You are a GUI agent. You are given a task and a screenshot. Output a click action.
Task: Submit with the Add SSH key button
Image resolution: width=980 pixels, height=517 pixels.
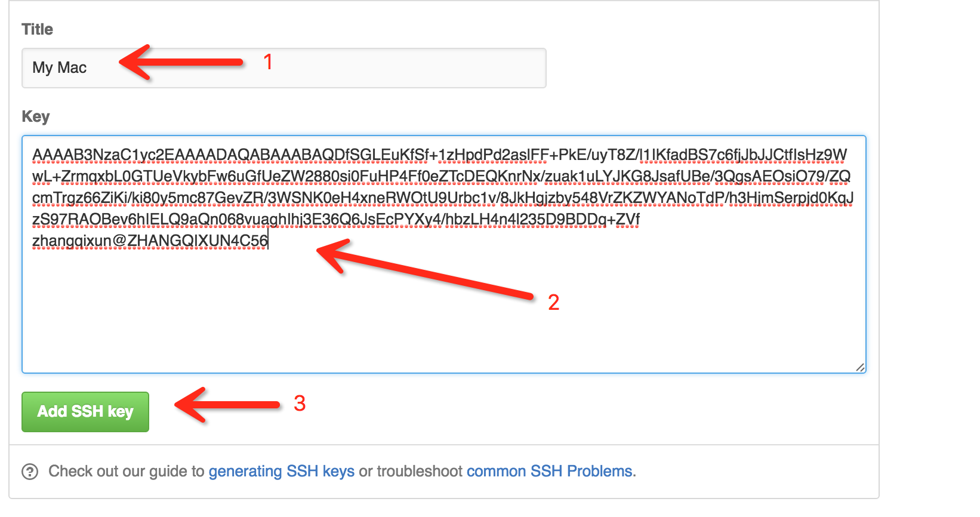(85, 411)
